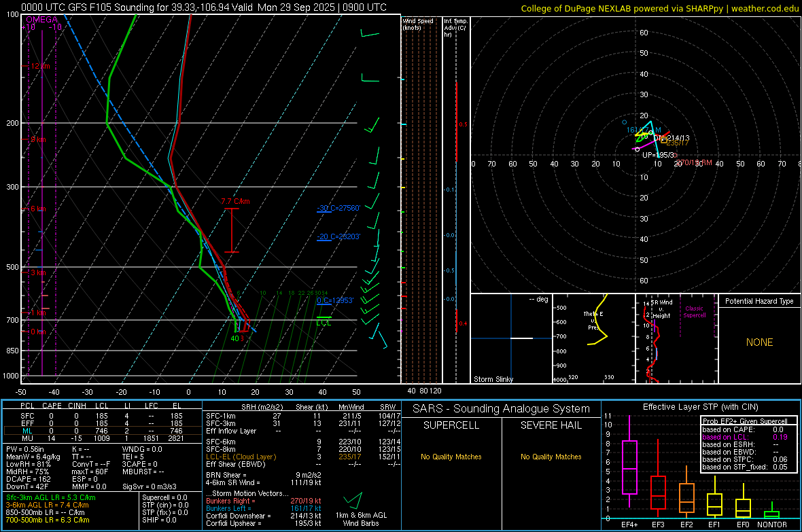This screenshot has height=532, width=802.
Task: Click the Storm Slinky panel label
Action: pos(493,379)
